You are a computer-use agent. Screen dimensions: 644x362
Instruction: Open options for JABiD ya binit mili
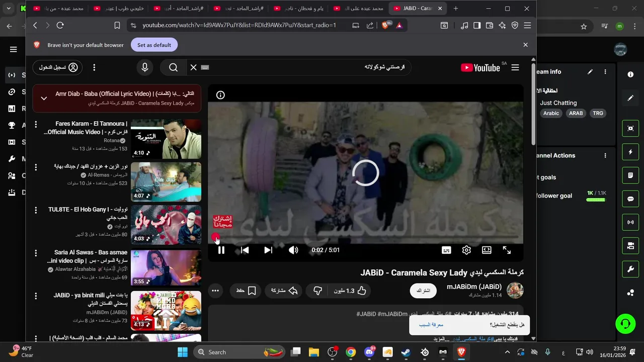36,296
